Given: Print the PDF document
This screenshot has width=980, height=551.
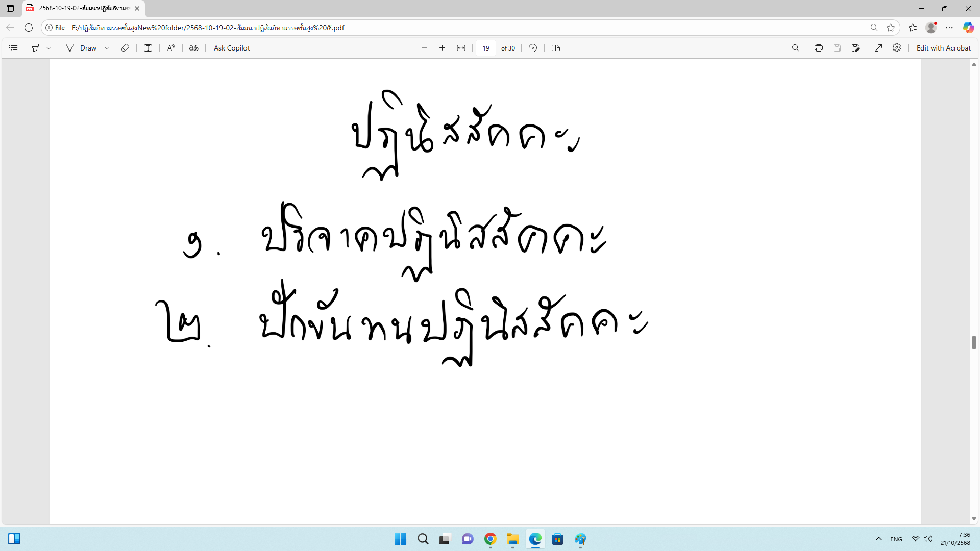Looking at the screenshot, I should (x=819, y=48).
